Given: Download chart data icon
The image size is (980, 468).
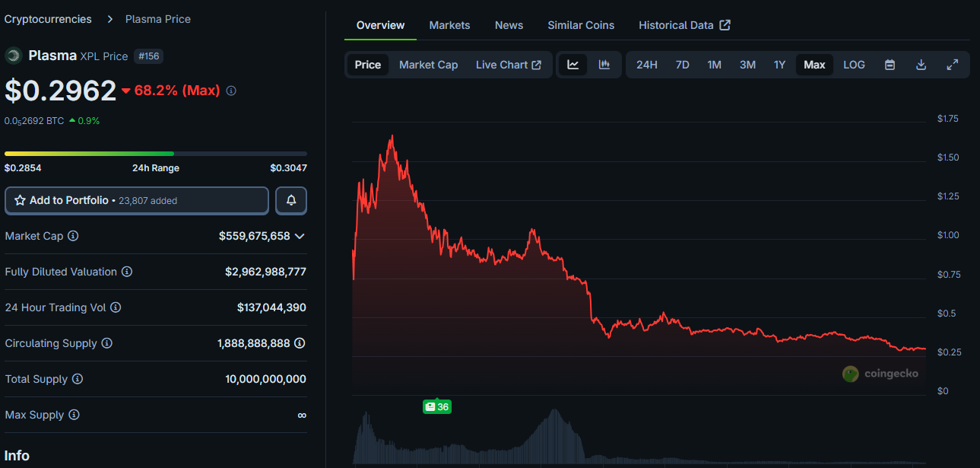Looking at the screenshot, I should pos(921,65).
